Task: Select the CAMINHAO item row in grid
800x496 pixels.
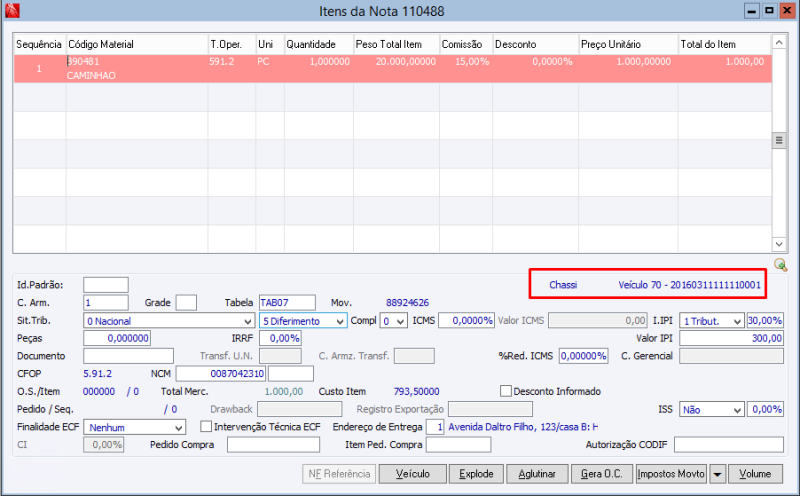Action: (x=392, y=68)
